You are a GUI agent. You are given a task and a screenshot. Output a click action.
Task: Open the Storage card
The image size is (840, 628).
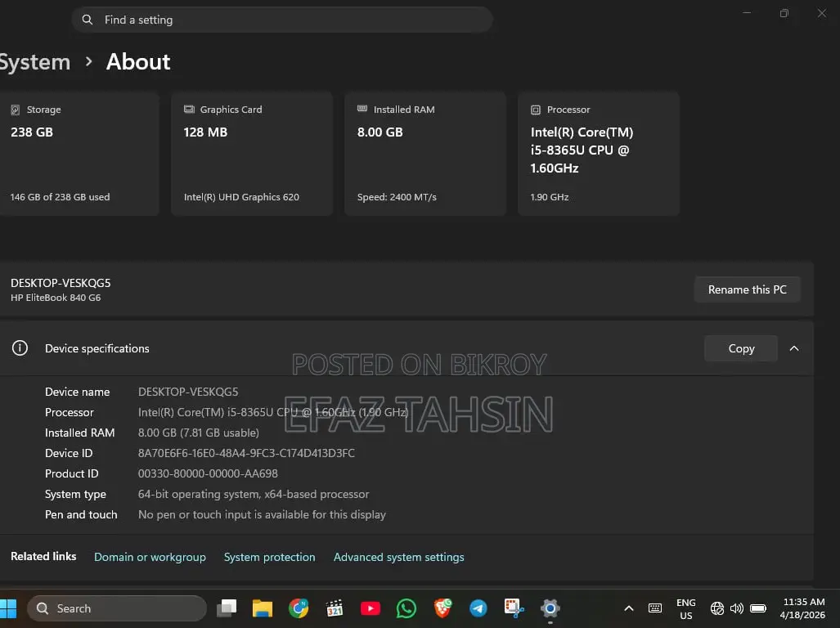79,154
